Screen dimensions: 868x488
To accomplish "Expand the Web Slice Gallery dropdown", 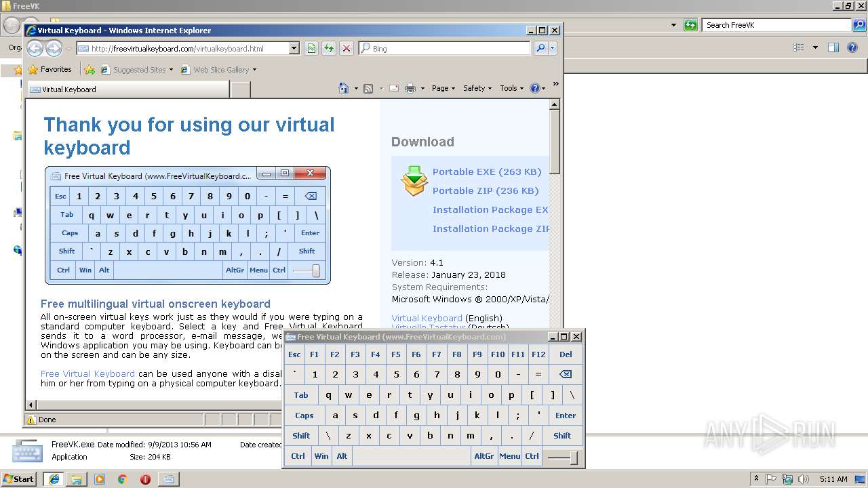I will tap(254, 70).
